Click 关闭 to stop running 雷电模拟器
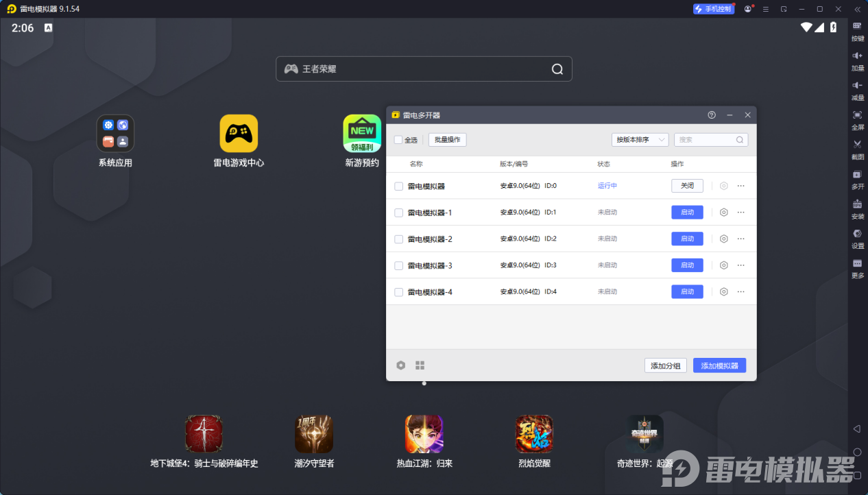The image size is (868, 495). click(687, 186)
